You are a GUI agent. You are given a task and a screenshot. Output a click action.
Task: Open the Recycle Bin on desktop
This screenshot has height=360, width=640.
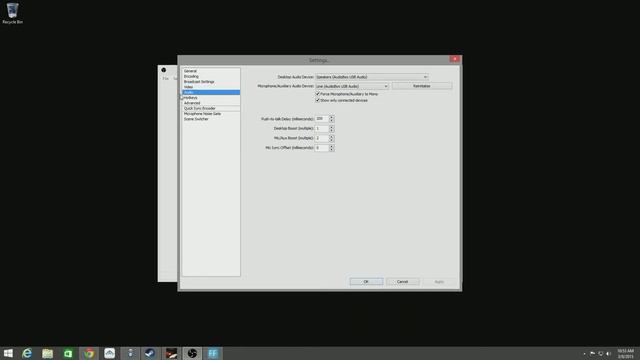(x=13, y=13)
